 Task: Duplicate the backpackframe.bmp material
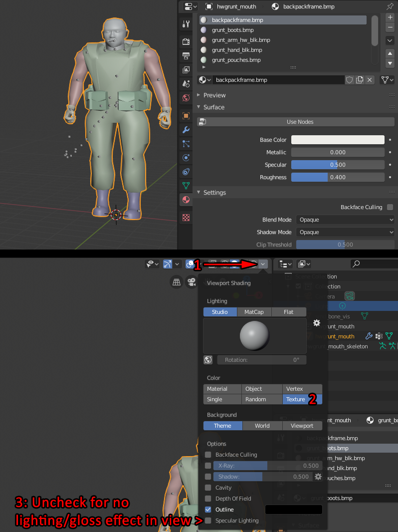click(x=360, y=80)
